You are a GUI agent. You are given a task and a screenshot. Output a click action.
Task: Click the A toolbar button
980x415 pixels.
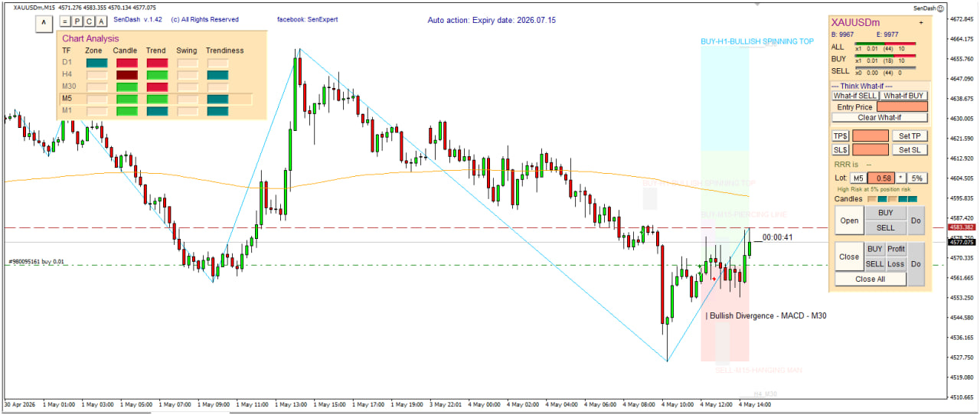[101, 21]
